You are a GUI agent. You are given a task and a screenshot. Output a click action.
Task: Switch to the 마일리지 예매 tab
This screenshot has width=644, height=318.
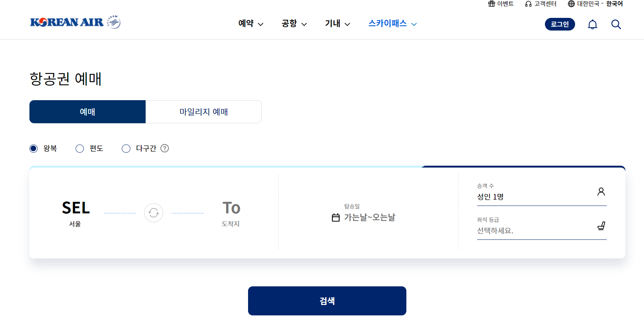pyautogui.click(x=203, y=111)
